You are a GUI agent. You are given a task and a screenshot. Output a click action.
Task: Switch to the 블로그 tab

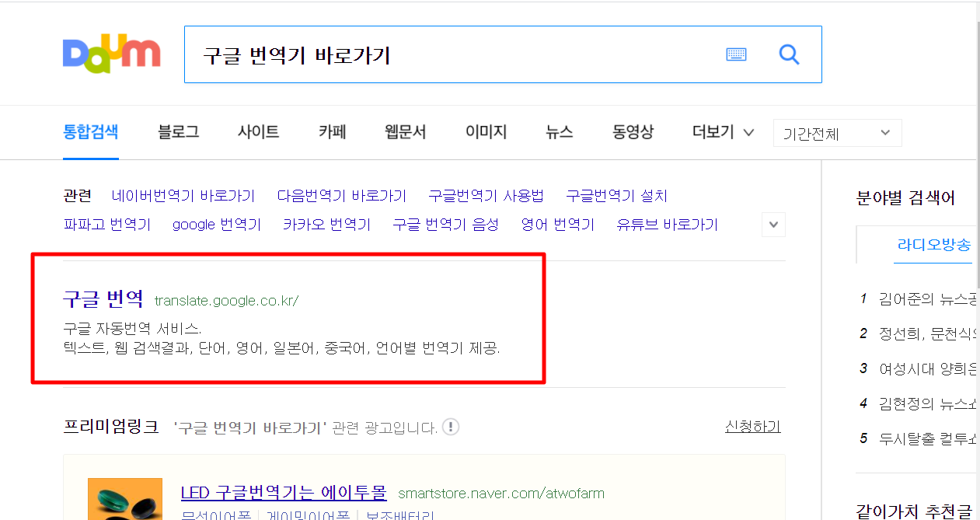178,132
